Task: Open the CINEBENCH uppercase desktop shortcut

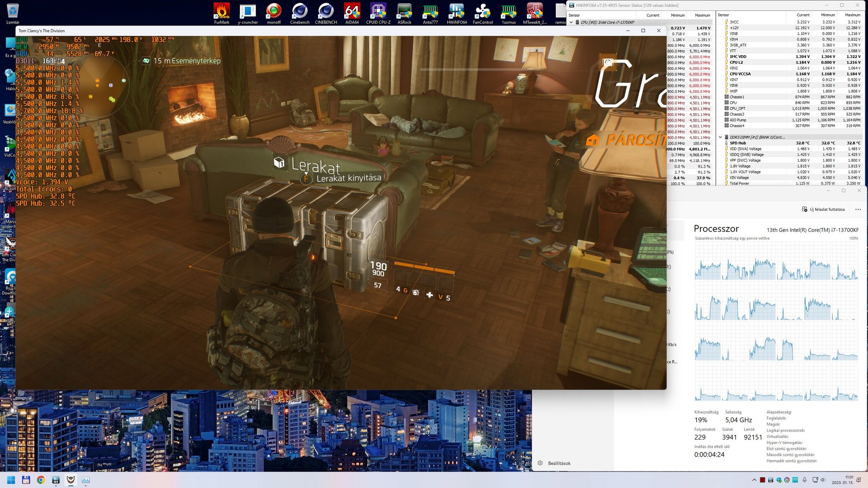Action: (326, 13)
